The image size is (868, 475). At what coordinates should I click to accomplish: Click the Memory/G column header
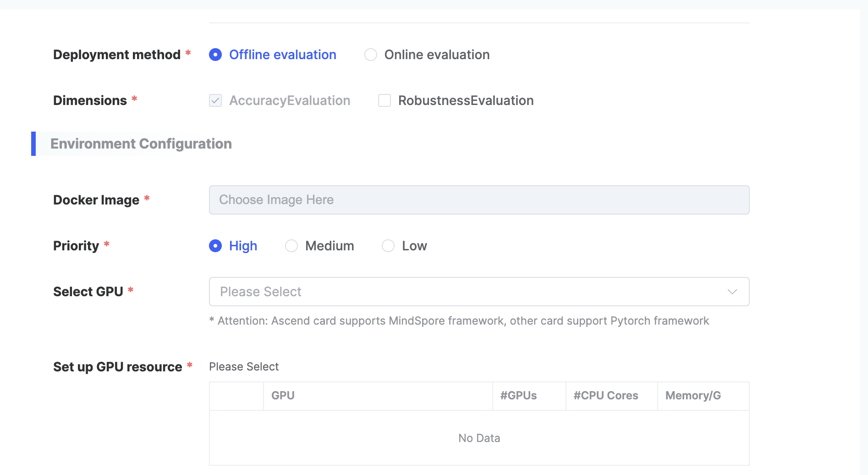click(693, 396)
